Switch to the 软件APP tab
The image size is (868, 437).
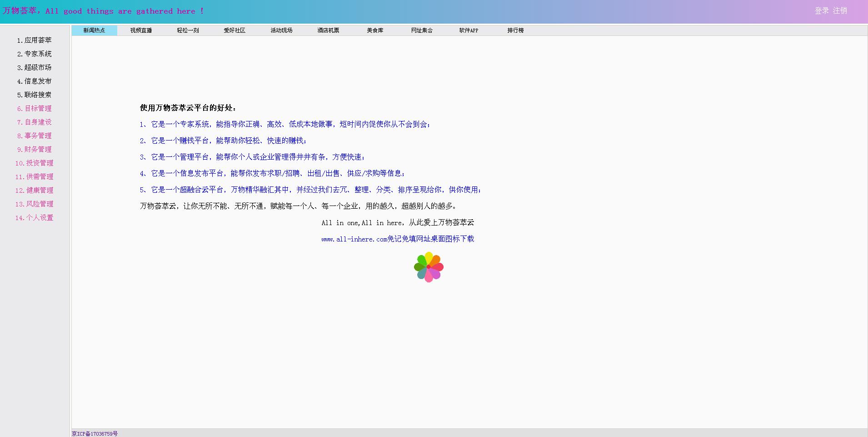pos(469,30)
